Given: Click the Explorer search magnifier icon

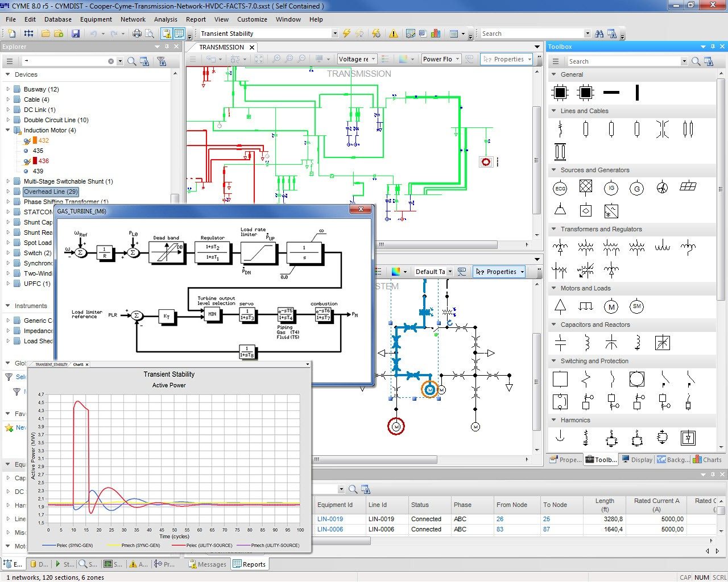Looking at the screenshot, I should [132, 61].
